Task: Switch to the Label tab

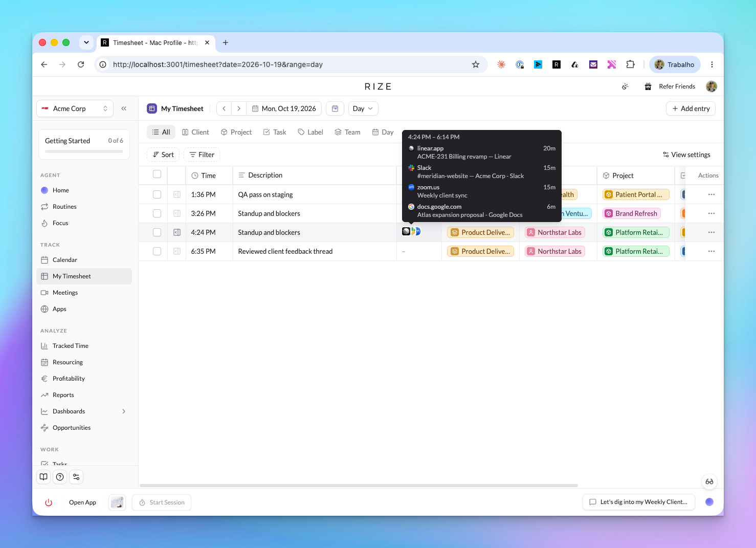Action: [x=310, y=132]
